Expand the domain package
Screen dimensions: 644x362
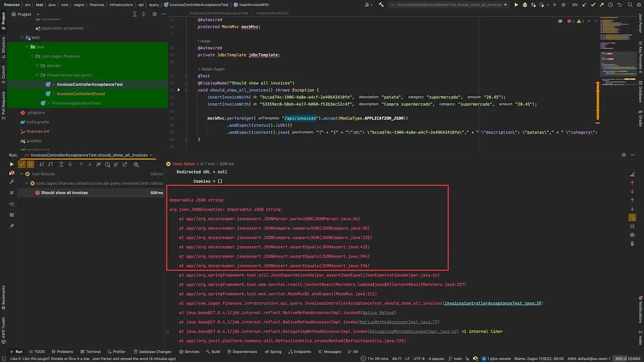point(37,65)
